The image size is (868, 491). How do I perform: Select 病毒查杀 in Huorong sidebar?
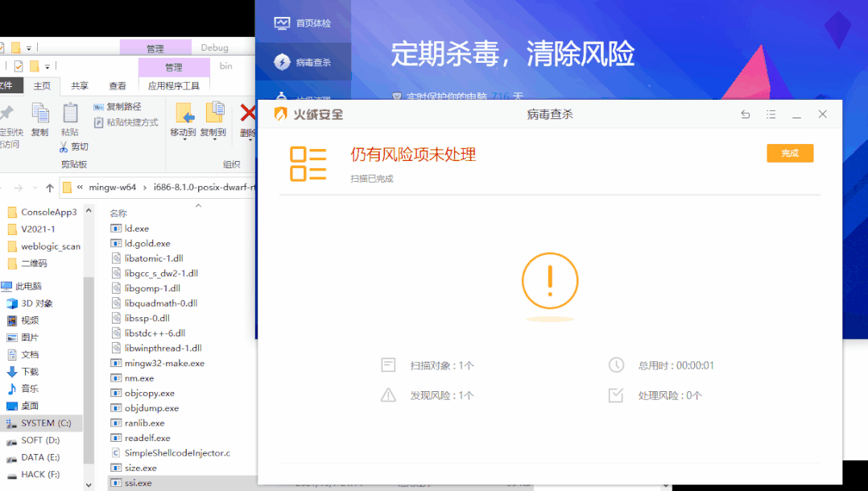pyautogui.click(x=303, y=62)
